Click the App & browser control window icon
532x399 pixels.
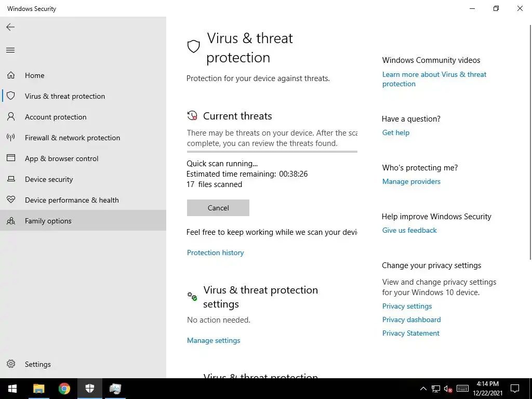coord(11,158)
